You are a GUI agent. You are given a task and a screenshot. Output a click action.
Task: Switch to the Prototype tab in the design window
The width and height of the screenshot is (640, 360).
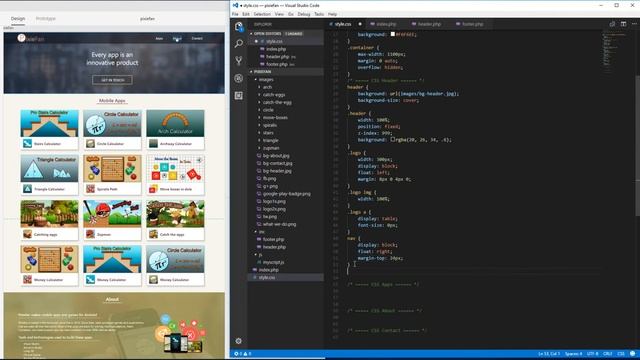45,19
